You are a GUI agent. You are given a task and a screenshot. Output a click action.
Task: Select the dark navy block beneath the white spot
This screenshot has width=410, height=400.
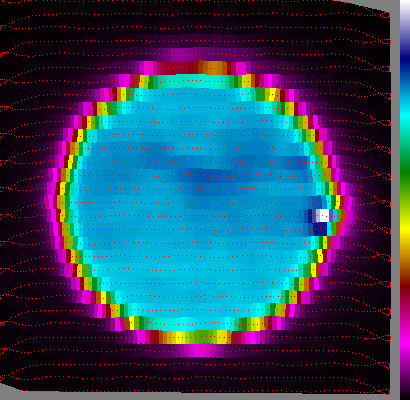tap(320, 229)
